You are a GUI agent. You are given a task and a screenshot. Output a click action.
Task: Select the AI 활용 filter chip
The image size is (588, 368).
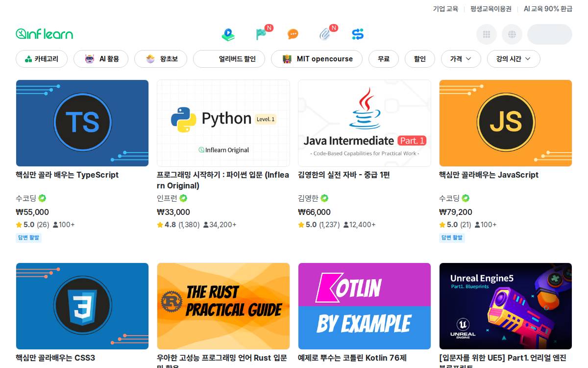[x=101, y=59]
